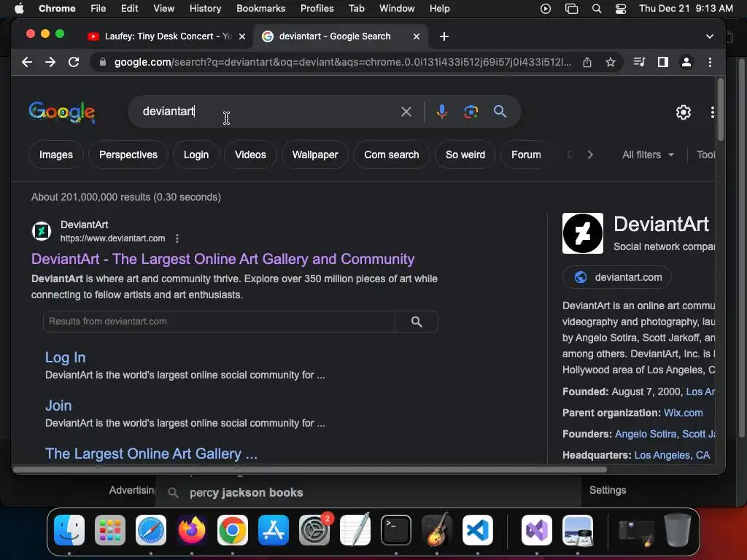The height and width of the screenshot is (560, 747).
Task: Open the Chrome profile avatar
Action: (x=686, y=62)
